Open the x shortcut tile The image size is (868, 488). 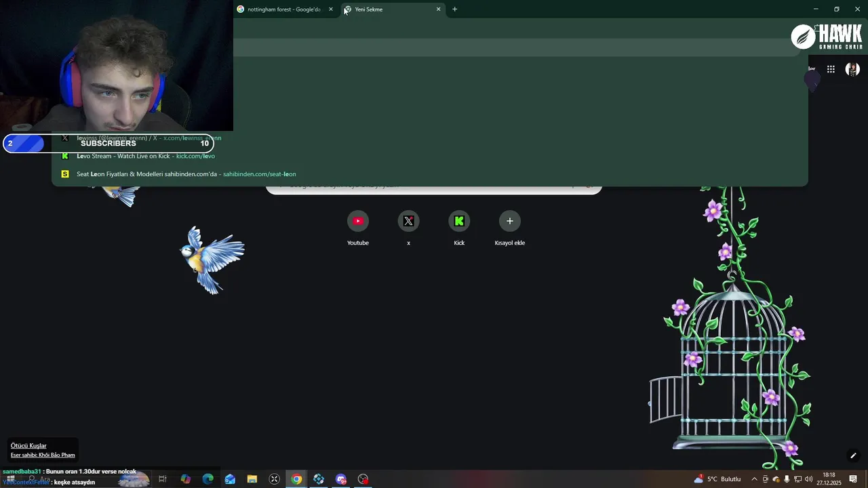(x=408, y=228)
